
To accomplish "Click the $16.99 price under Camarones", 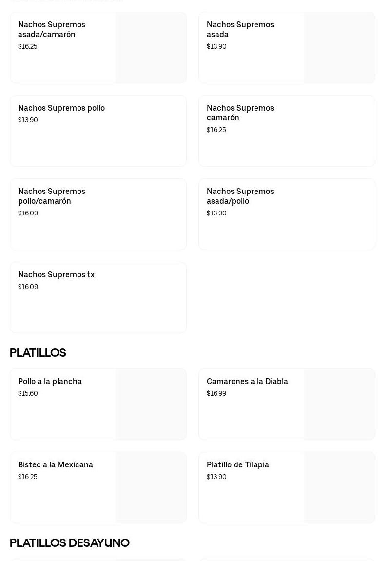I will 216,394.
